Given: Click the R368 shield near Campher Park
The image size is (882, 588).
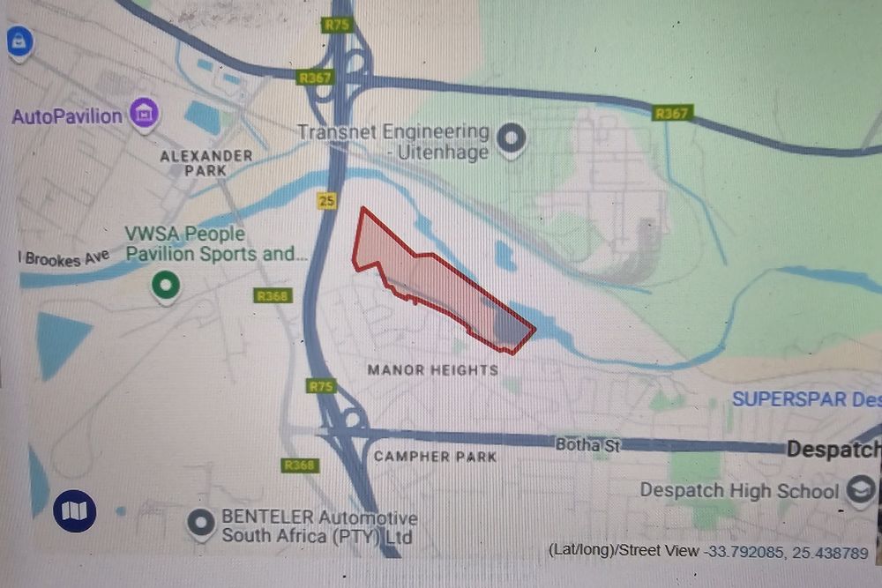Looking at the screenshot, I should 299,465.
